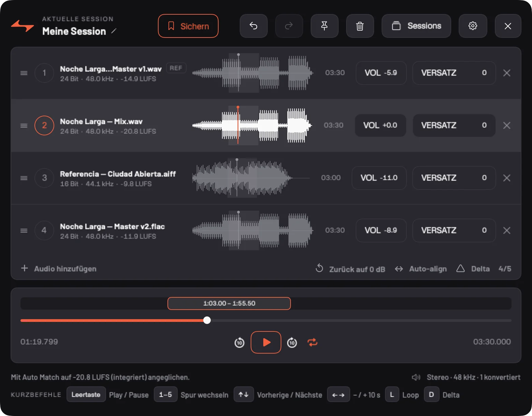Skip forward 10 seconds

tap(292, 342)
